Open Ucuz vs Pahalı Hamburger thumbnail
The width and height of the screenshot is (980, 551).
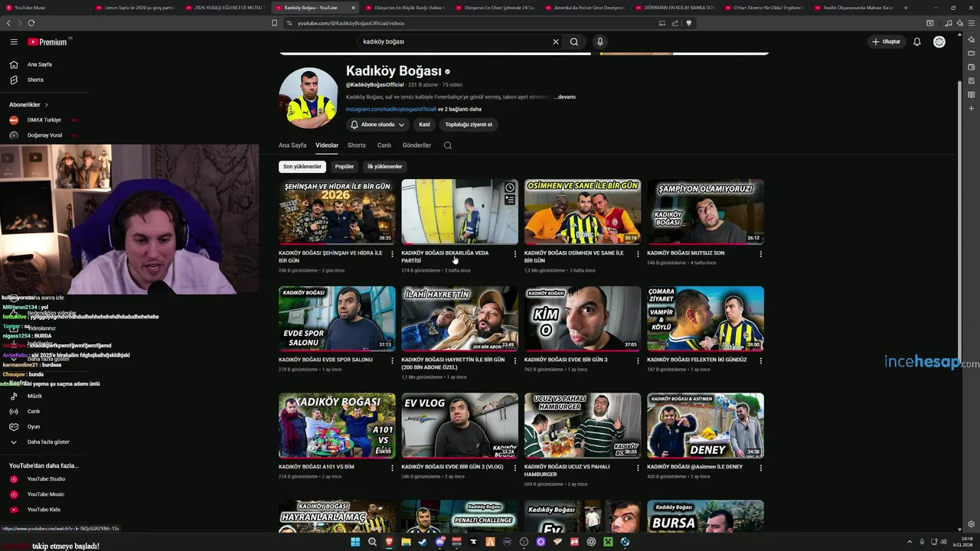pyautogui.click(x=583, y=425)
